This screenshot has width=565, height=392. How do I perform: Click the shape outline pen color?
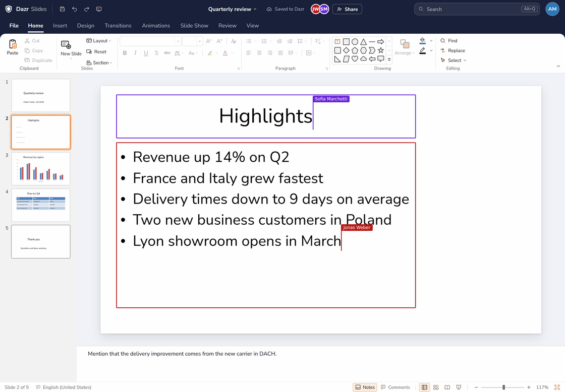point(423,51)
